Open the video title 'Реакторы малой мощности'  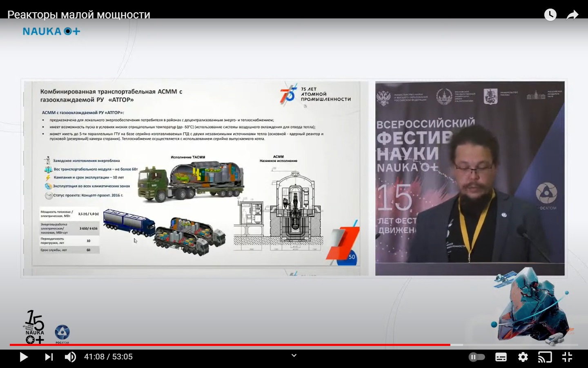pos(79,15)
